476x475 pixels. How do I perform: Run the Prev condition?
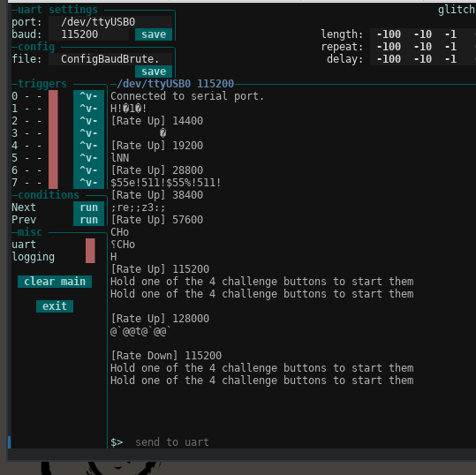[x=88, y=220]
